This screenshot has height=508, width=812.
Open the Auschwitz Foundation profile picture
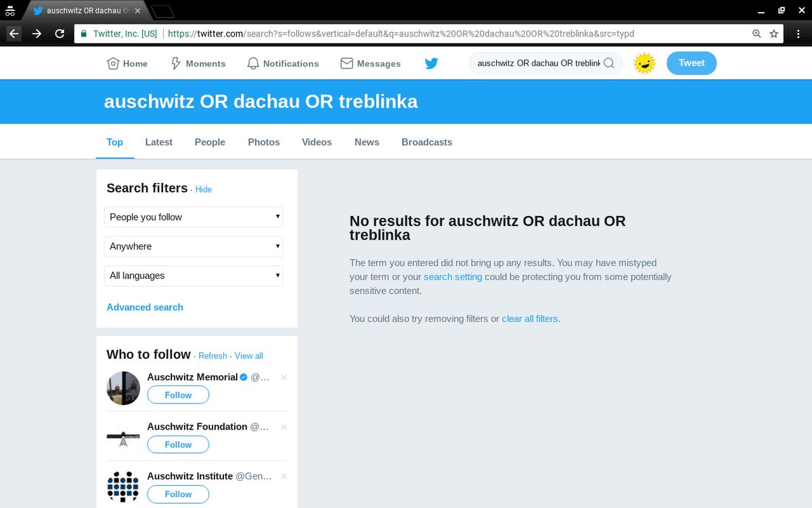[x=123, y=438]
